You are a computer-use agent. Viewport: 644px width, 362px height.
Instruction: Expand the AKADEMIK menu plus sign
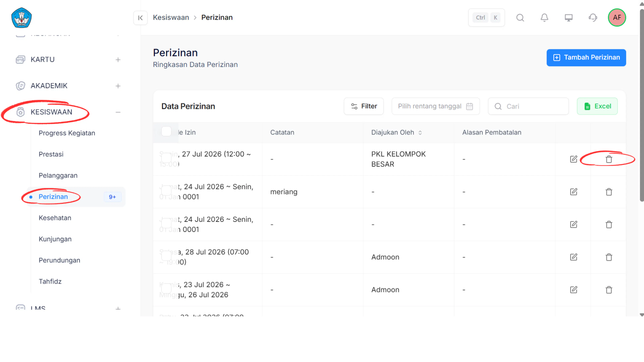(118, 86)
